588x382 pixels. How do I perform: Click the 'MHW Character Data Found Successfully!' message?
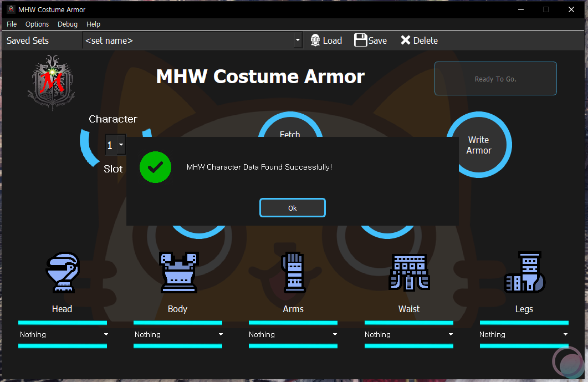coord(259,167)
